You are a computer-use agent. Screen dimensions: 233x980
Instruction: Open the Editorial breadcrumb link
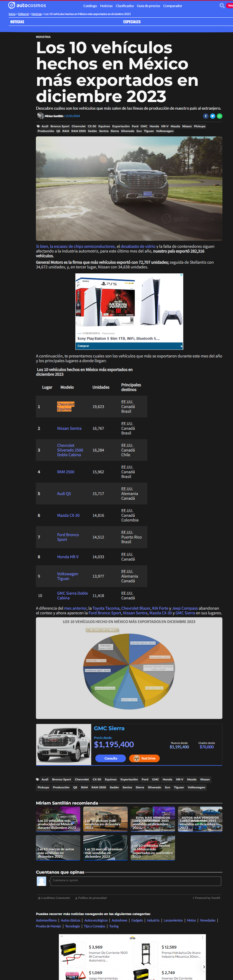pos(23,14)
